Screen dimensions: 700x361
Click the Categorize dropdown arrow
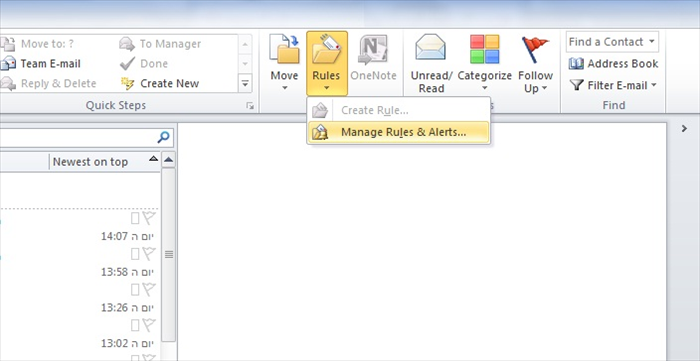tap(484, 88)
